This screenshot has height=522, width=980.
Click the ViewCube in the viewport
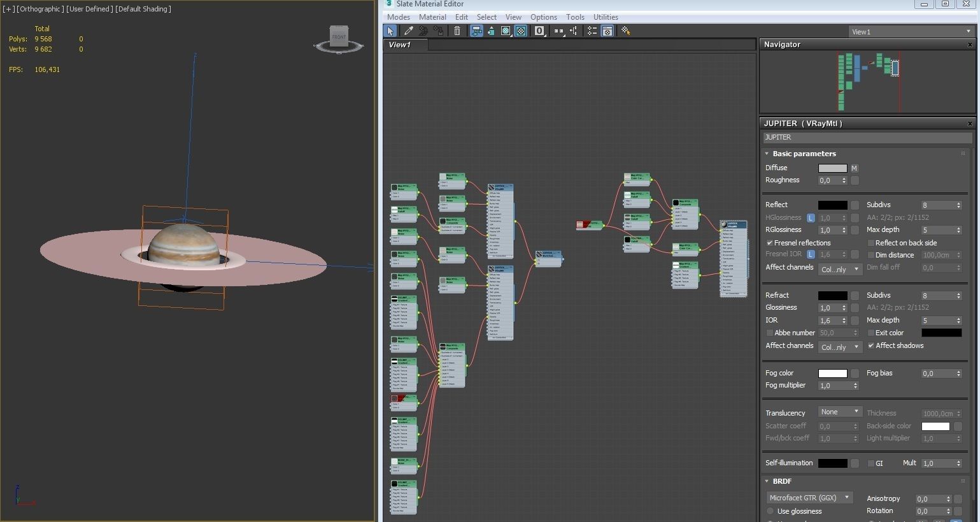pyautogui.click(x=339, y=38)
